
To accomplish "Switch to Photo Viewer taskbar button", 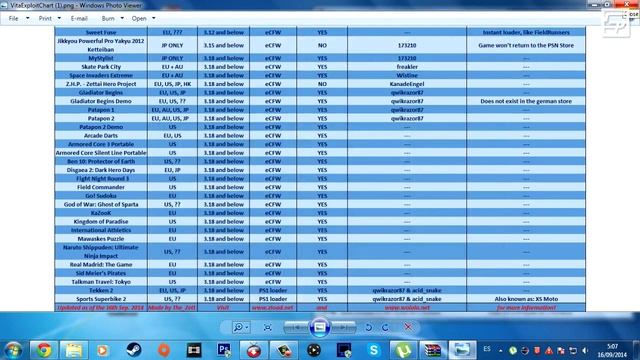I will pos(462,350).
